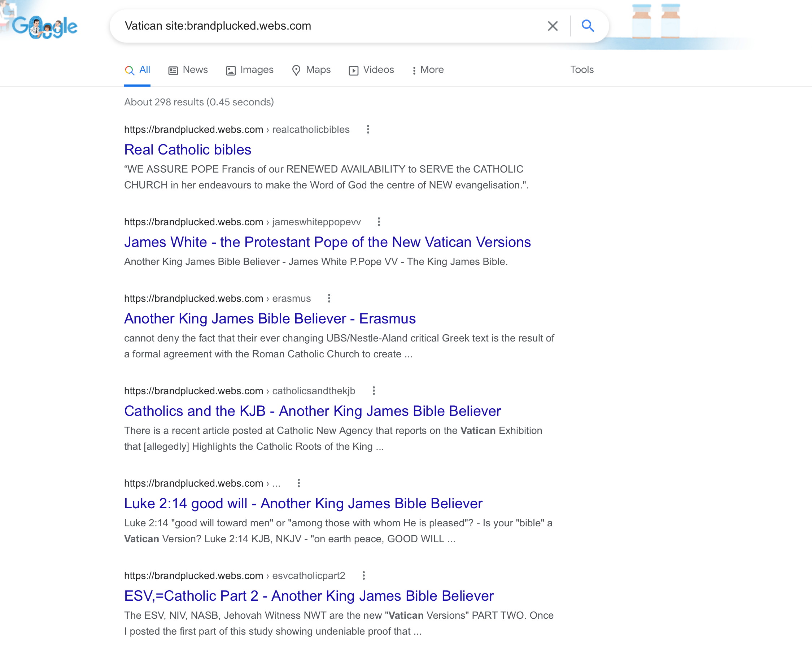Click the esvcatholicpart2 URL breadcrumb
812x648 pixels.
pyautogui.click(x=235, y=576)
